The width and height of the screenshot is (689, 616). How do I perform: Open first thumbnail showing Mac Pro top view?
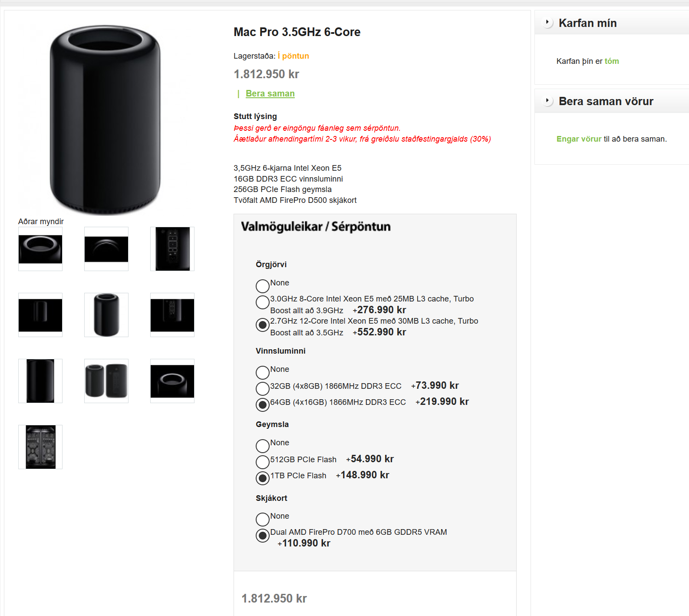[x=40, y=249]
